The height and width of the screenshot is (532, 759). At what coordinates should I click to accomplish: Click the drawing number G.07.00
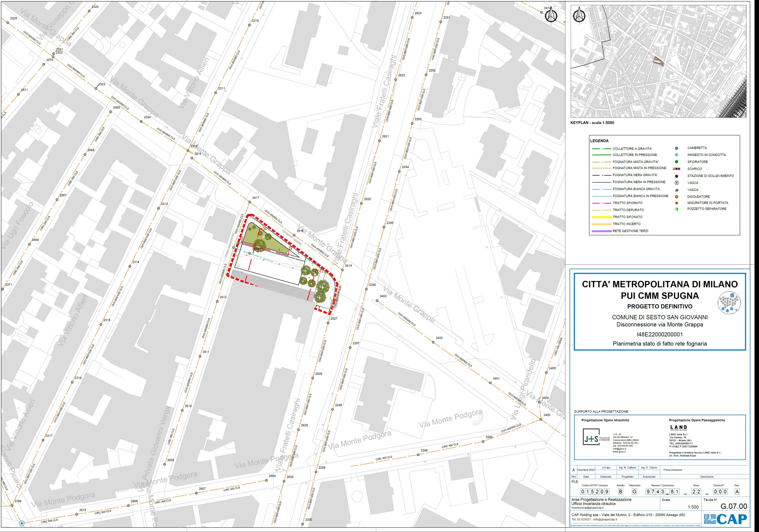(734, 506)
